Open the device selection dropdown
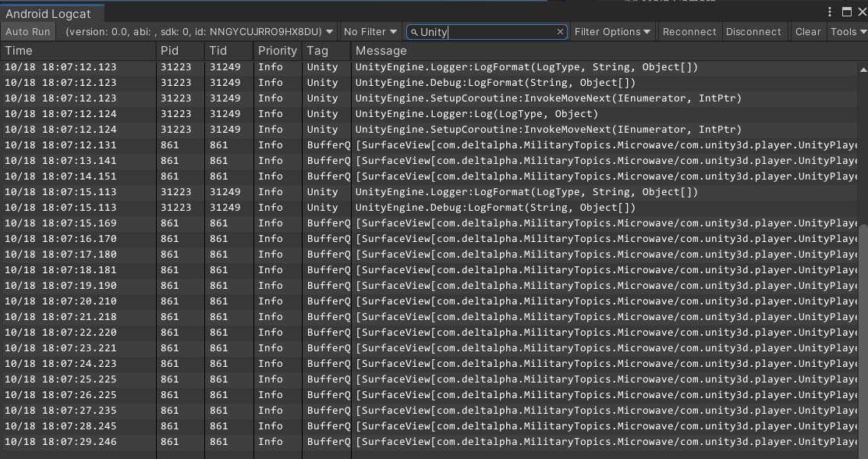The image size is (868, 459). pos(200,32)
